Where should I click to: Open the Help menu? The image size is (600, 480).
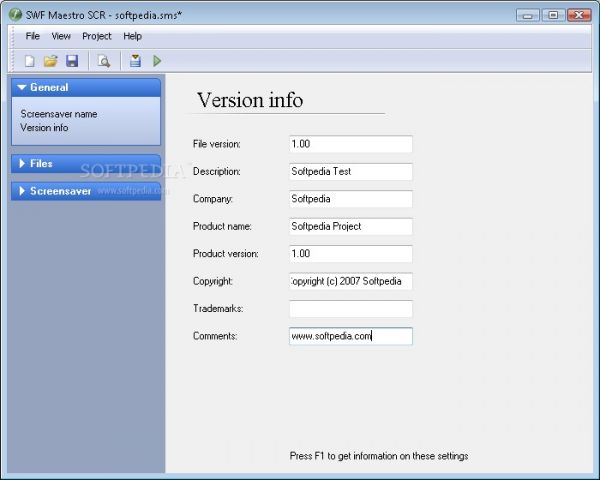132,36
